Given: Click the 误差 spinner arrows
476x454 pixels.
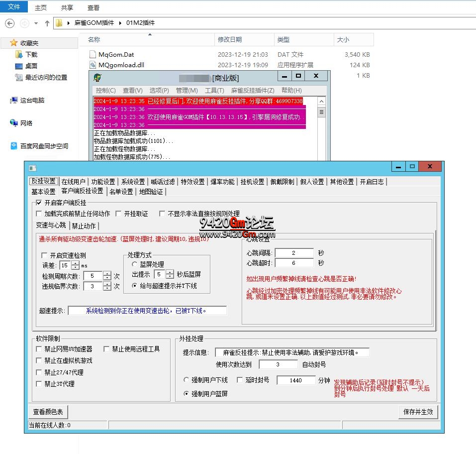Looking at the screenshot, I should click(75, 265).
